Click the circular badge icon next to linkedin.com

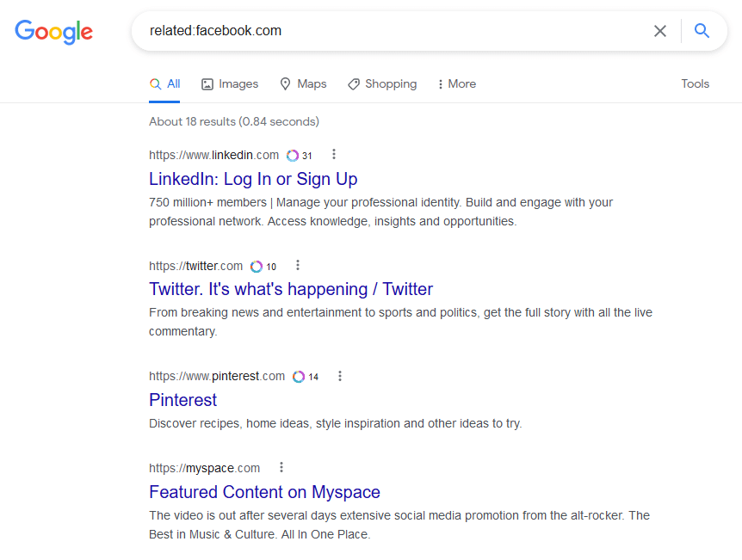click(x=293, y=155)
